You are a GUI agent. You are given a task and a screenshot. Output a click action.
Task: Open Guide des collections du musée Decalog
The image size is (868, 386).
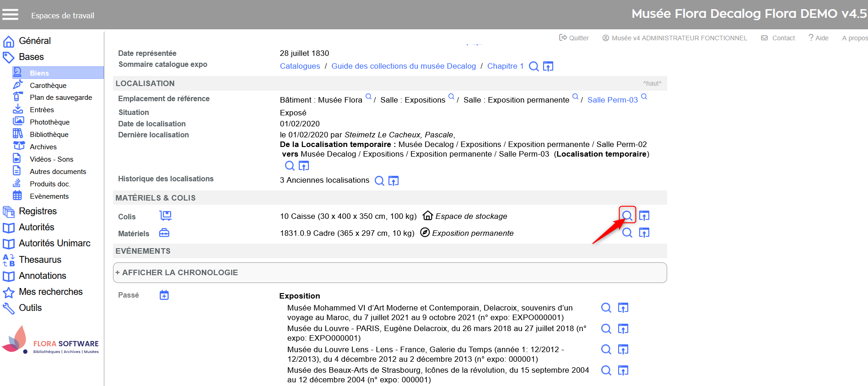tap(404, 66)
